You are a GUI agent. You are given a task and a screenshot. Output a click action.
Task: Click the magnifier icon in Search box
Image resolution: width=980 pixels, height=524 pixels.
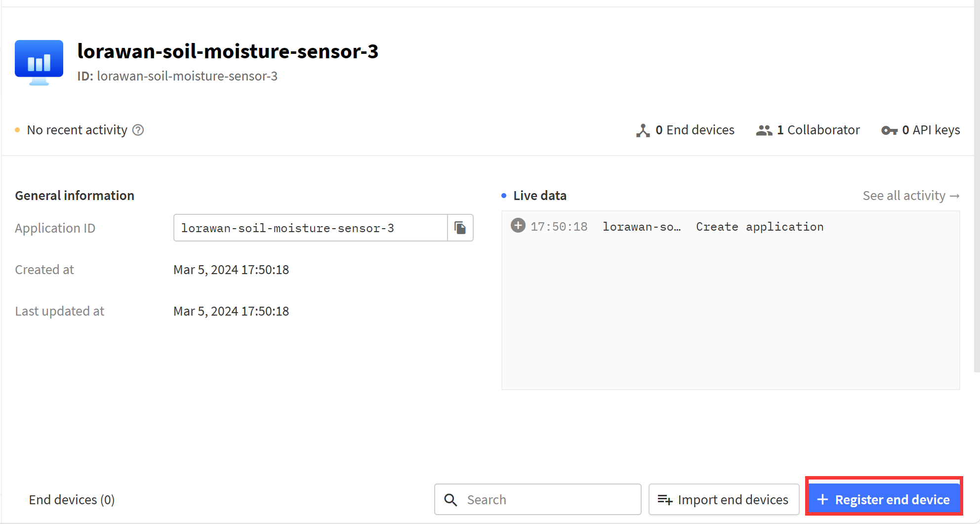click(x=450, y=500)
